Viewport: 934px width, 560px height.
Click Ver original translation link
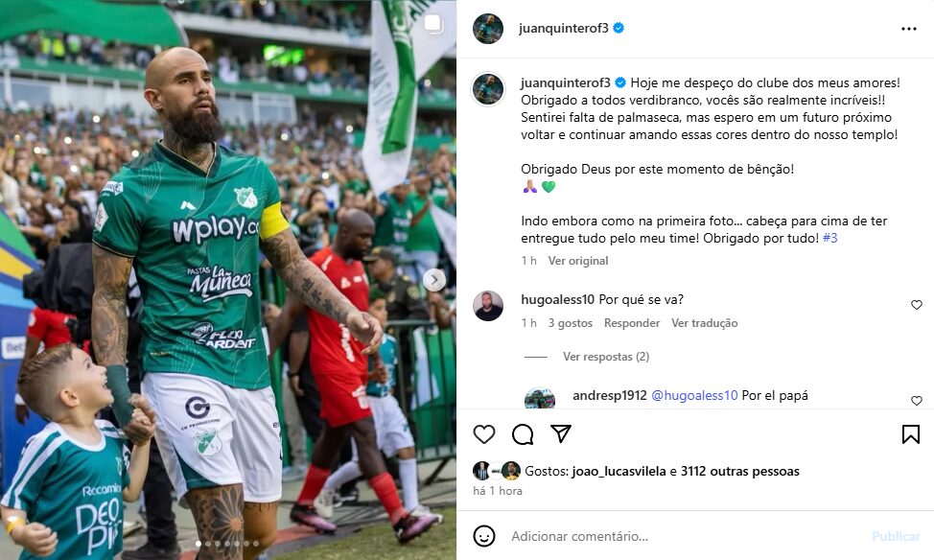(x=578, y=261)
